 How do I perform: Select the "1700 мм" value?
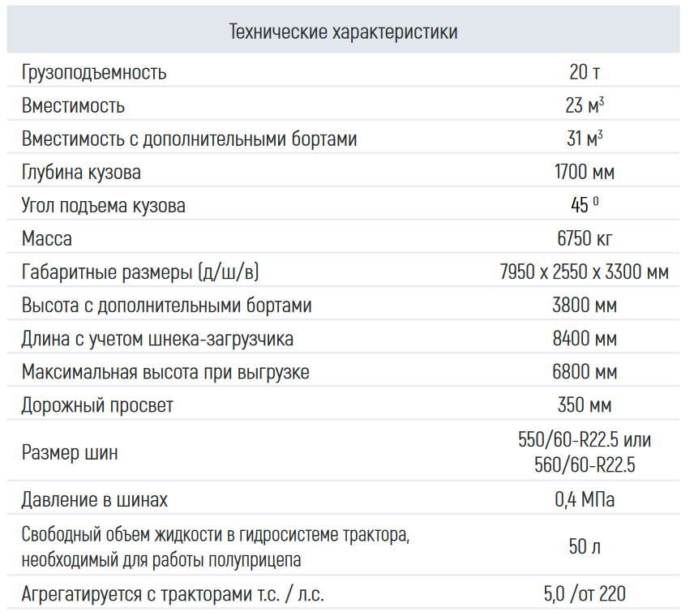point(585,172)
